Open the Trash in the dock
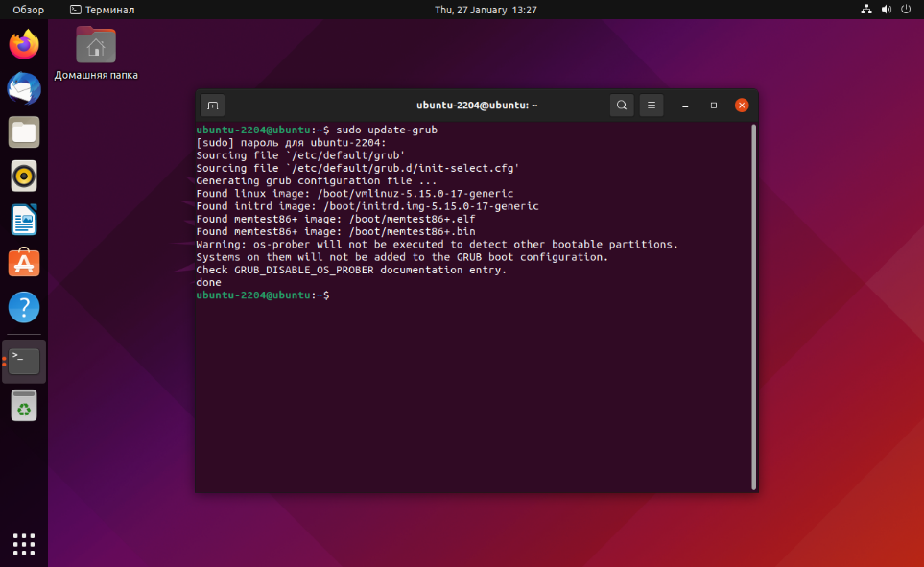Viewport: 924px width, 567px height. click(24, 406)
